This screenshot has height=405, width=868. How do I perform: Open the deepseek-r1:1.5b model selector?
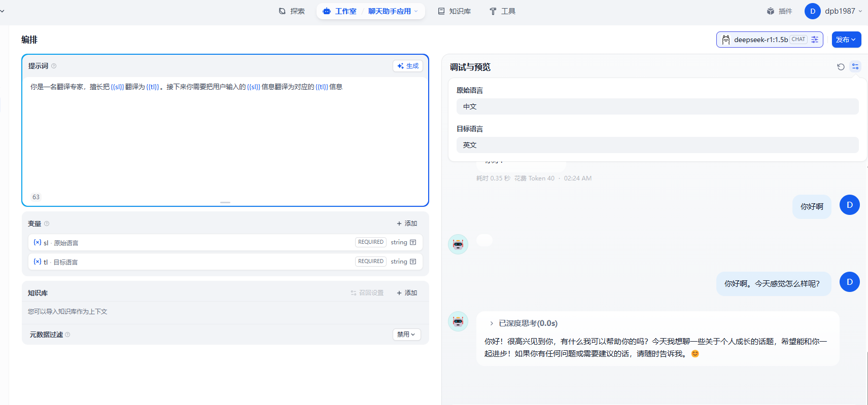pyautogui.click(x=760, y=40)
